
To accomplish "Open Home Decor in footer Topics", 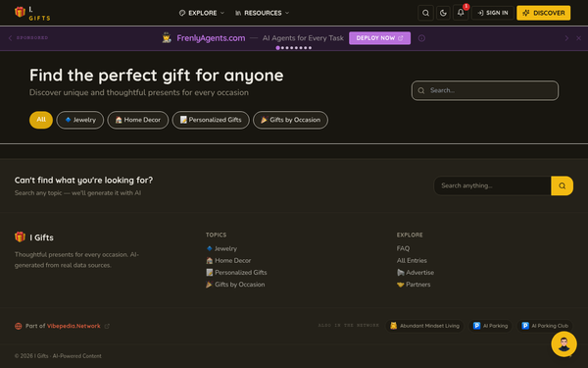I will [x=228, y=261].
